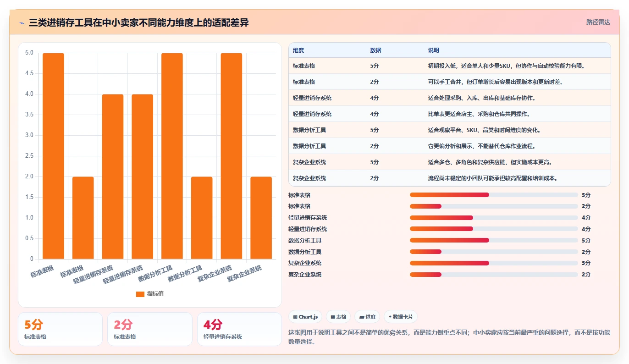Select the 数据卡片 tag chip
The width and height of the screenshot is (629, 364).
click(401, 317)
